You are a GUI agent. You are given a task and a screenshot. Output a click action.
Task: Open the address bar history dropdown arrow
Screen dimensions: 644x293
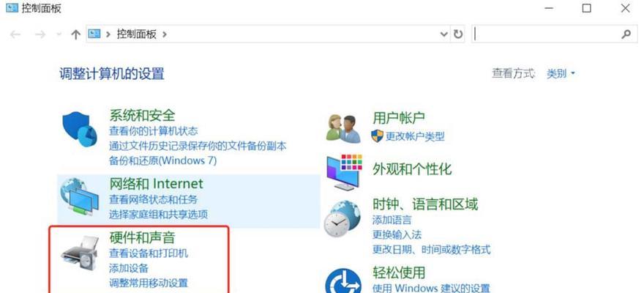444,34
